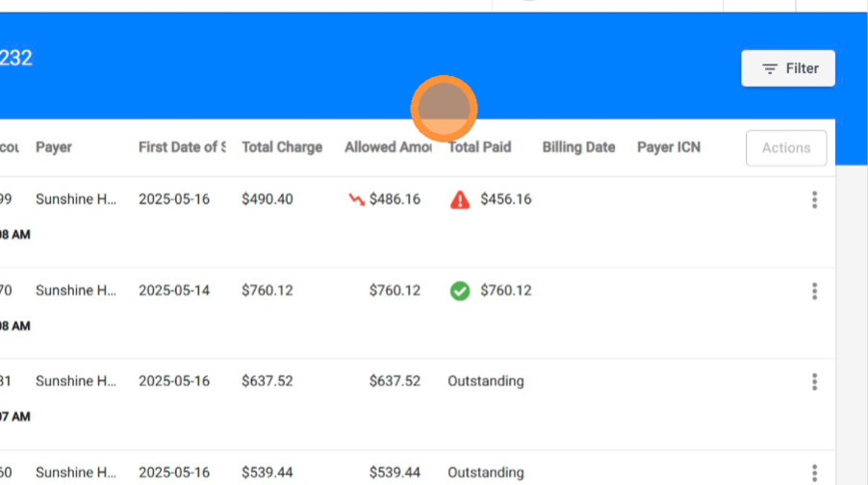
Task: Open the Filter panel
Action: [x=788, y=68]
